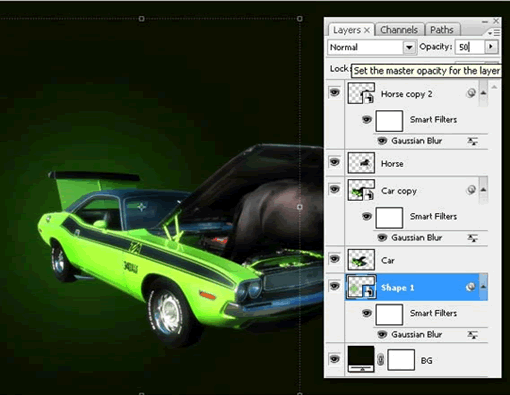The image size is (510, 395).
Task: Hide the Car layer
Action: 334,259
